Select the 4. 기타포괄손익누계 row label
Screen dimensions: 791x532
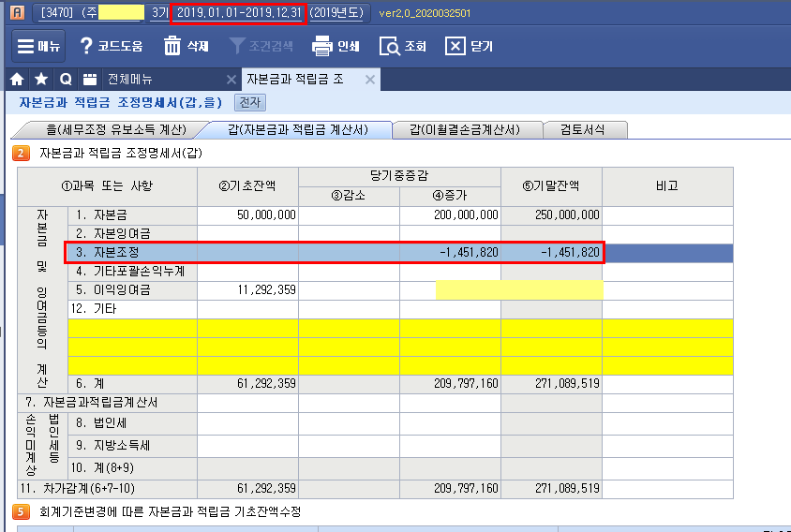pos(132,272)
